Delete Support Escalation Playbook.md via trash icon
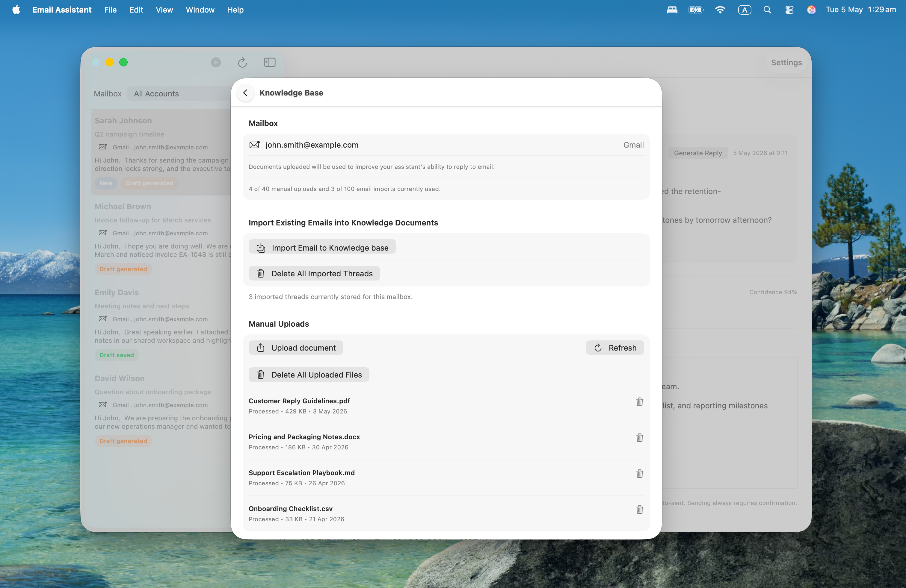The image size is (906, 588). point(640,474)
